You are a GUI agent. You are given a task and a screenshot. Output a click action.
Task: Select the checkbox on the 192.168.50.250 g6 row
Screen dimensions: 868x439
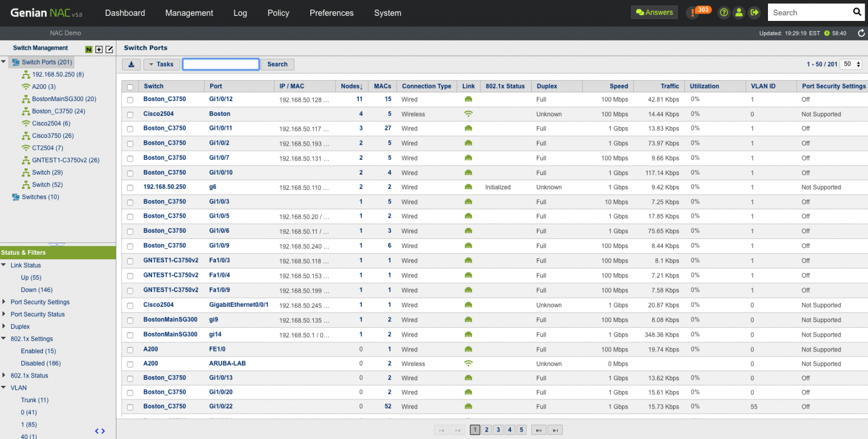point(130,187)
